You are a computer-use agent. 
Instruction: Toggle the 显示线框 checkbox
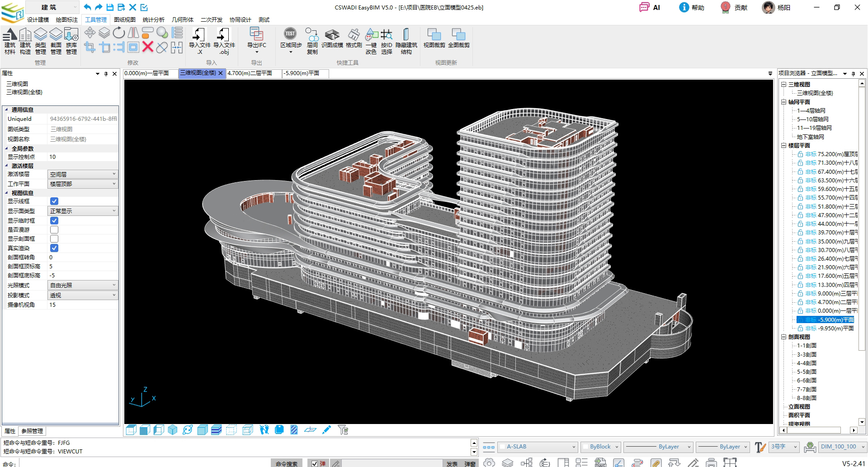(54, 201)
